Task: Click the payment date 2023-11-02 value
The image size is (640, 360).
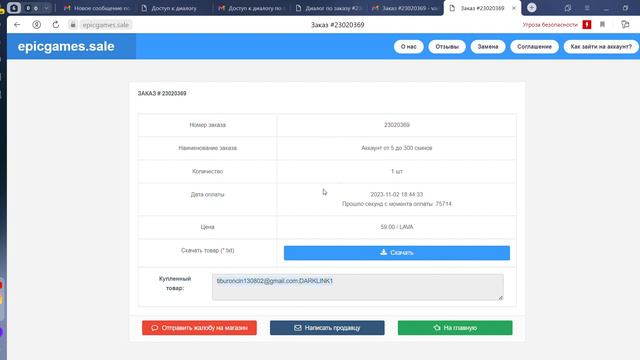Action: click(x=397, y=194)
